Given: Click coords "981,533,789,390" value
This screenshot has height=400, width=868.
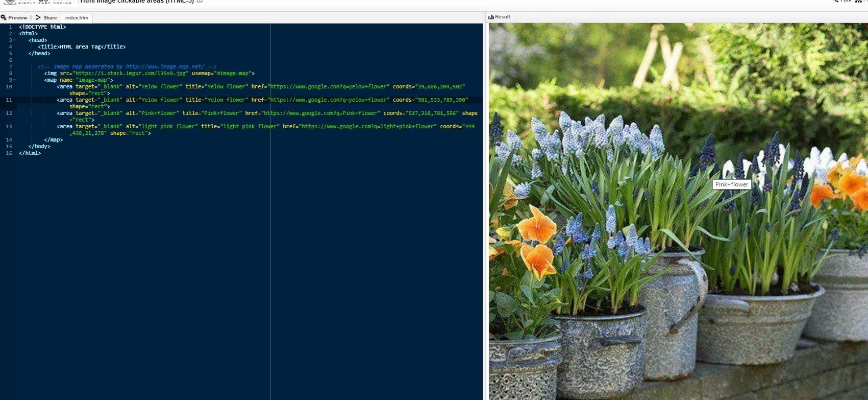Looking at the screenshot, I should click(441, 100).
